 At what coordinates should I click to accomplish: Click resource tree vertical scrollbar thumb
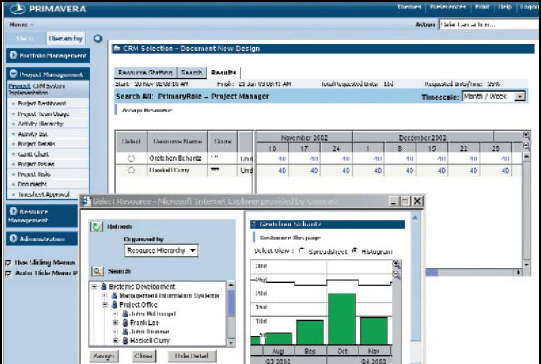point(231,303)
